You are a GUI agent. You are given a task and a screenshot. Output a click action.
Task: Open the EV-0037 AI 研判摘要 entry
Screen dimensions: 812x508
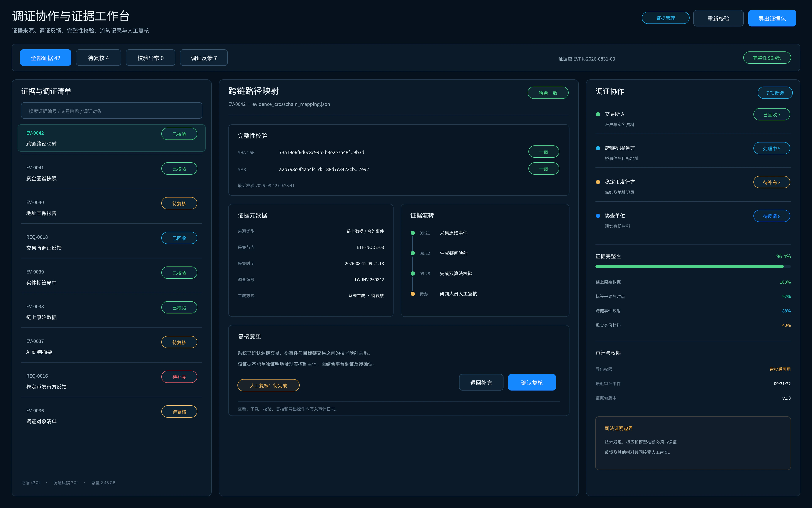pyautogui.click(x=111, y=346)
